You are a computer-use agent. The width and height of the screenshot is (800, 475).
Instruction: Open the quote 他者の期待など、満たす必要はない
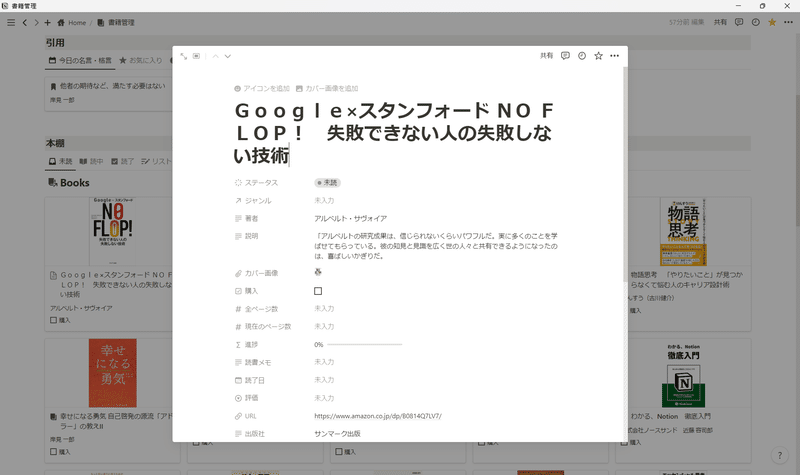(x=112, y=86)
